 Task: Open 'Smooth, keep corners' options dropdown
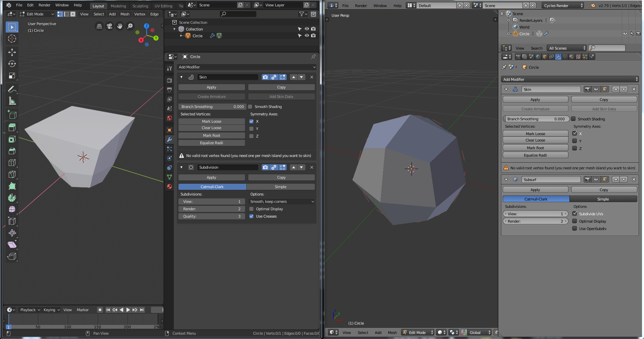[x=282, y=202]
